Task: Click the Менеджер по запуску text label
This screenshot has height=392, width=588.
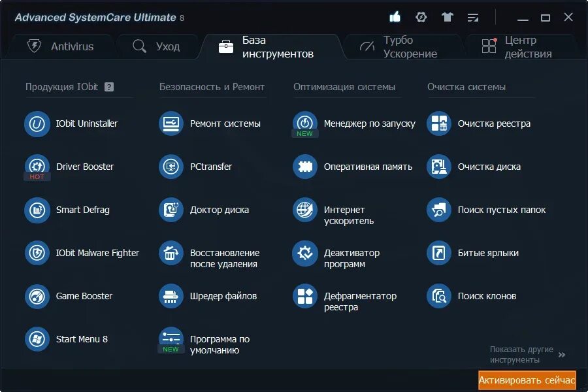Action: point(369,123)
